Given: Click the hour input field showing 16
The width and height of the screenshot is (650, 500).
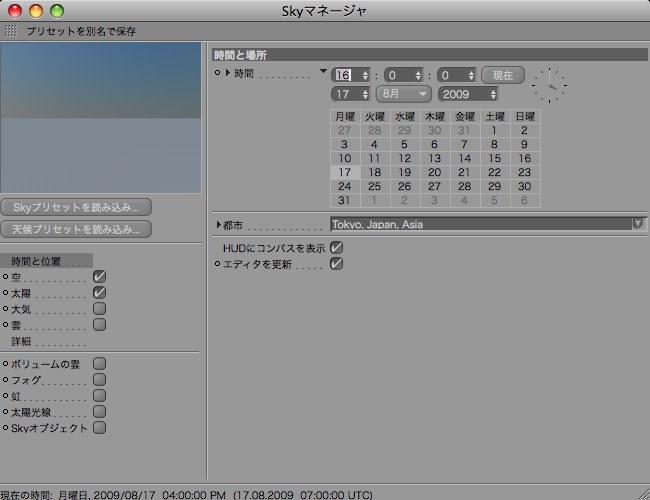Looking at the screenshot, I should tap(347, 75).
